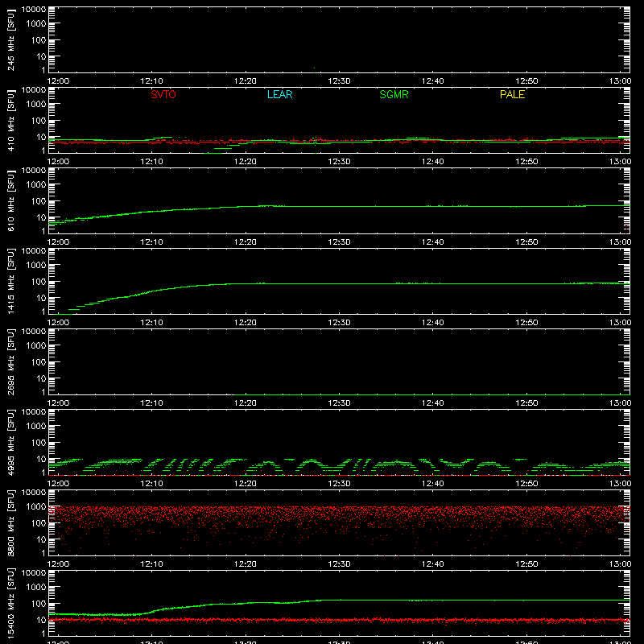Image resolution: width=644 pixels, height=644 pixels.
Task: Click the cyan LEAR station label
Action: click(x=279, y=94)
